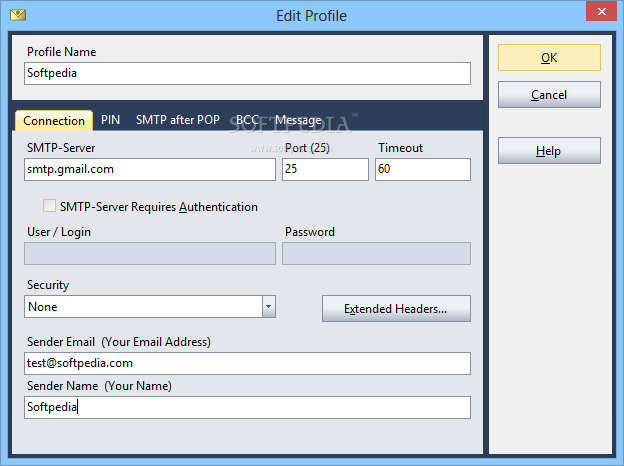The image size is (624, 466).
Task: Focus the Profile Name field
Action: coord(247,73)
